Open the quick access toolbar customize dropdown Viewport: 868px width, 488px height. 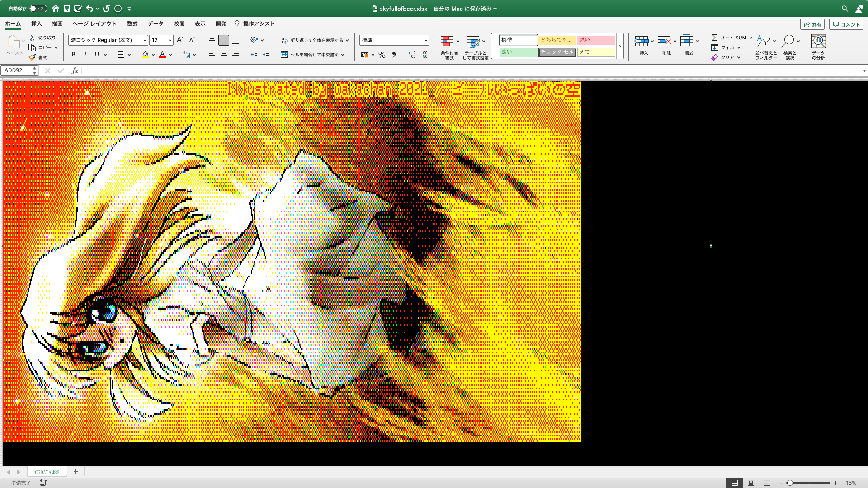[129, 9]
